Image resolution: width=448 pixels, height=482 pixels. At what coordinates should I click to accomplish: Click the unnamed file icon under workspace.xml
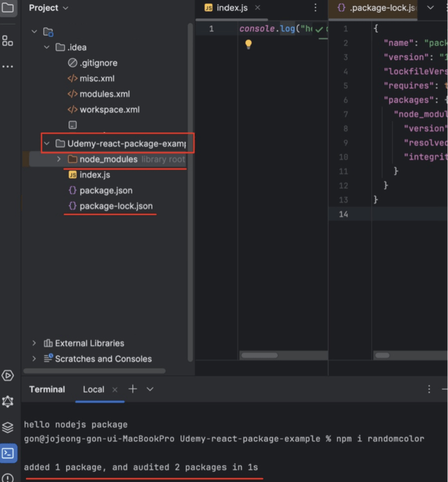coord(72,125)
